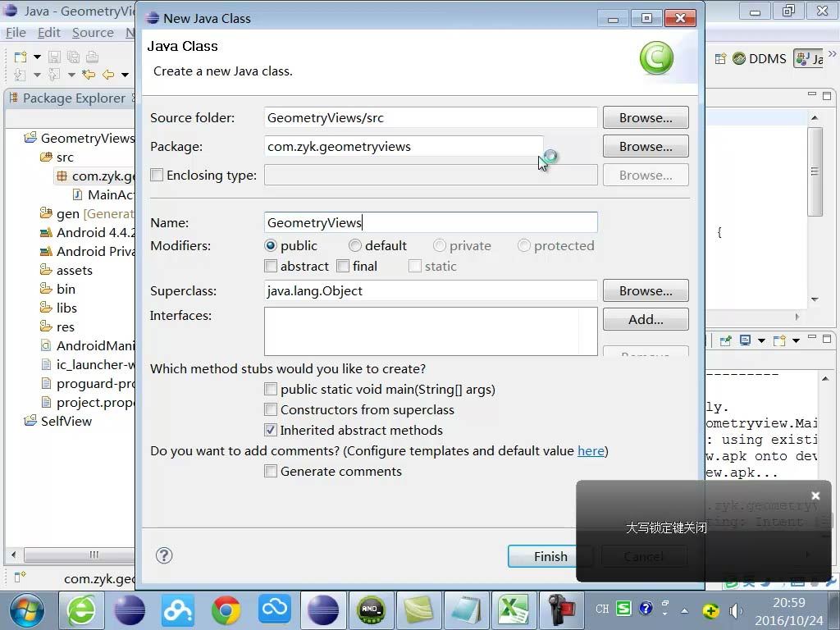Screen dimensions: 840x630
Task: Toggle the Enclosing type checkbox
Action: [157, 176]
